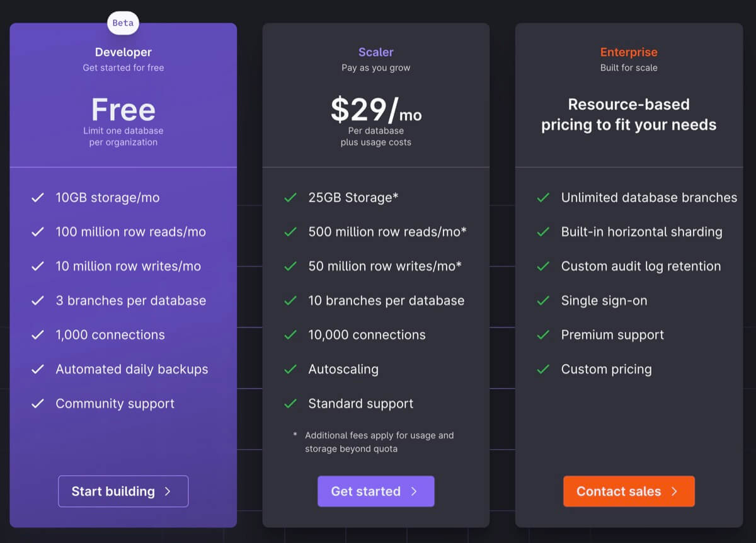756x543 pixels.
Task: Click the additional fees footnote text
Action: (379, 442)
